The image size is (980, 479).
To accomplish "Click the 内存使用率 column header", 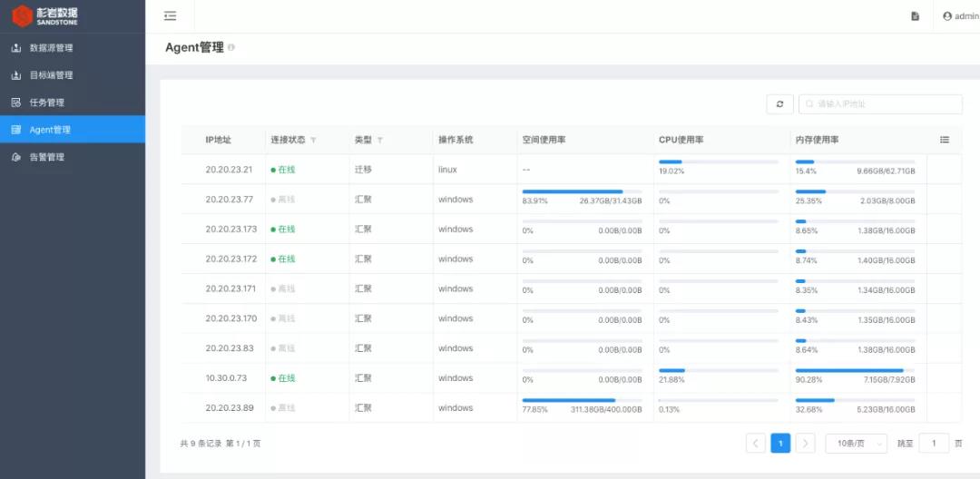I will pyautogui.click(x=817, y=140).
